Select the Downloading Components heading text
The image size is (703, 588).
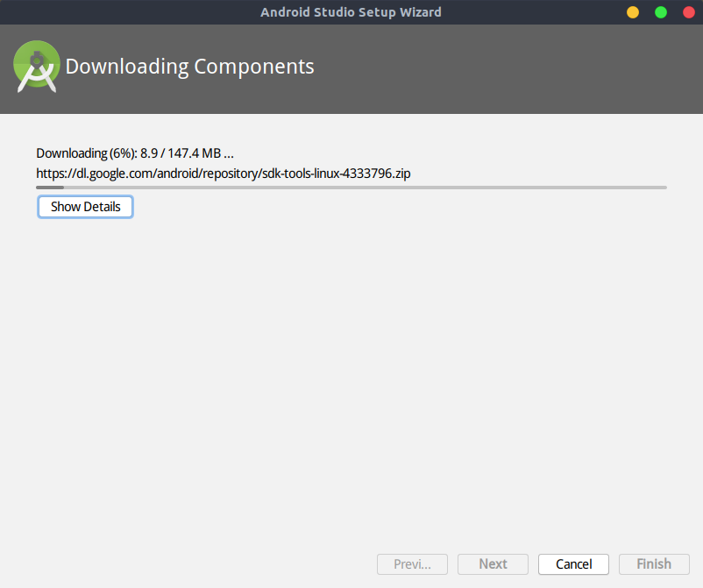point(189,66)
